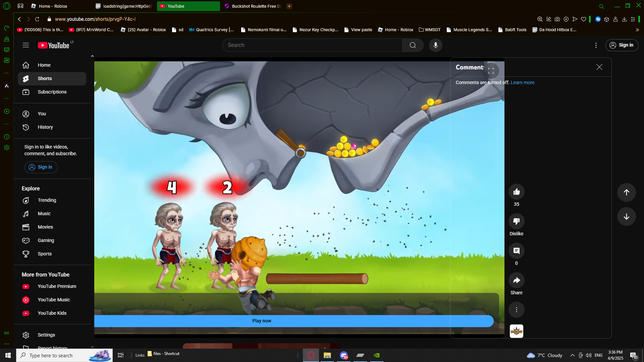Click the browser address bar URL
This screenshot has height=362, width=644.
pos(95,19)
